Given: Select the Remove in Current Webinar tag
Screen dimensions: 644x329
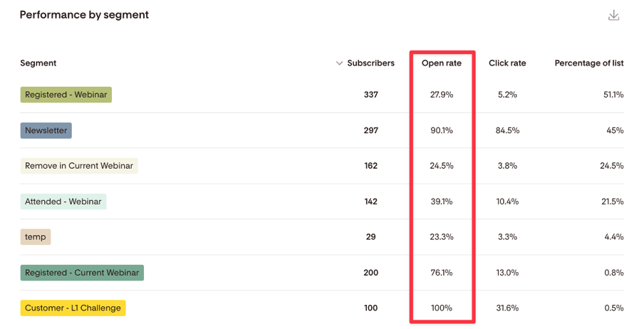Looking at the screenshot, I should point(79,165).
